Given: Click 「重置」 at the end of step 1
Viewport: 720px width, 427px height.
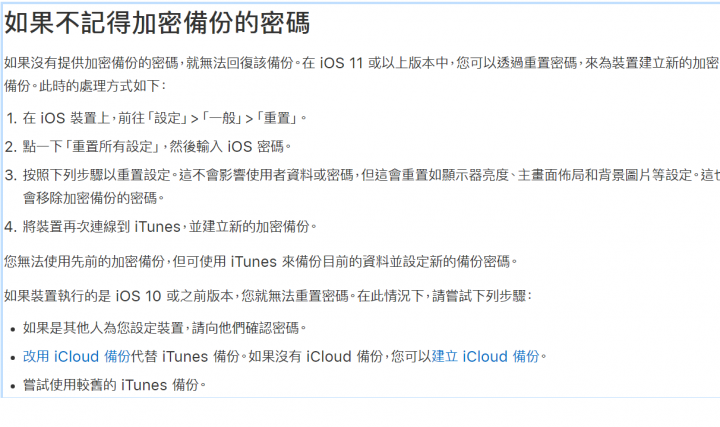Looking at the screenshot, I should click(277, 118).
